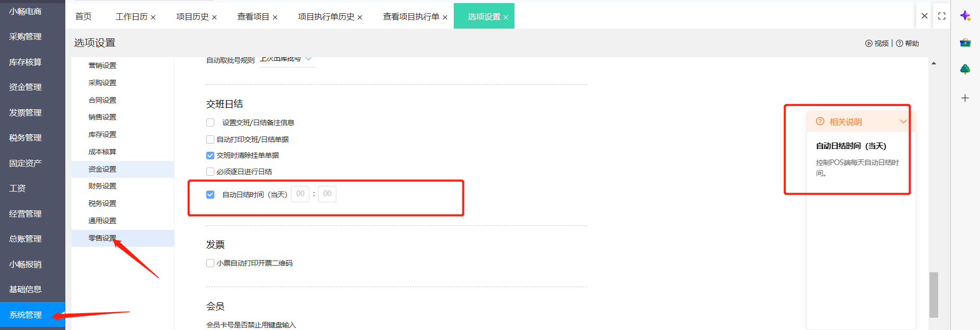This screenshot has width=980, height=330.
Task: Enable 设置交班/日结备注信息 checkbox
Action: coord(210,123)
